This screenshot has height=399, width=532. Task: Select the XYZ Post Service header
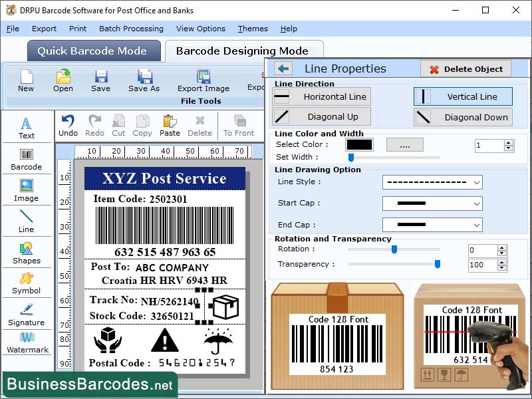[x=164, y=178]
